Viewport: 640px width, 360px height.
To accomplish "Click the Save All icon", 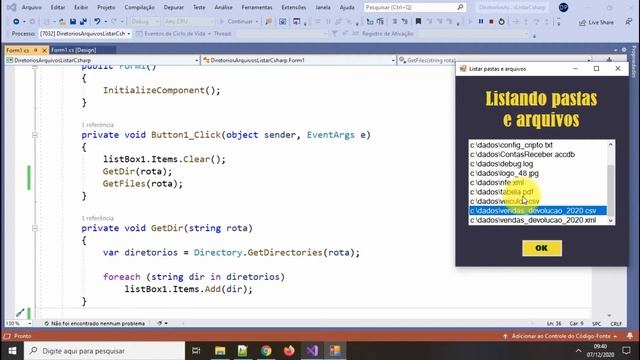I will click(83, 21).
